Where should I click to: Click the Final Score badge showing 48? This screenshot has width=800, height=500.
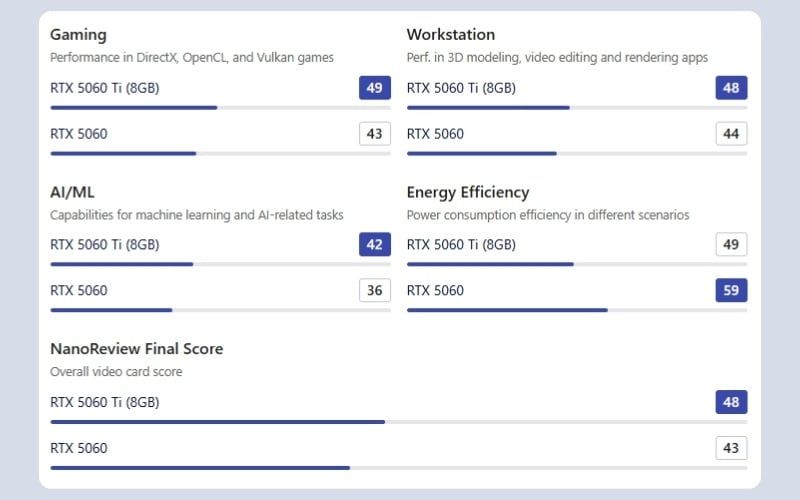click(731, 402)
